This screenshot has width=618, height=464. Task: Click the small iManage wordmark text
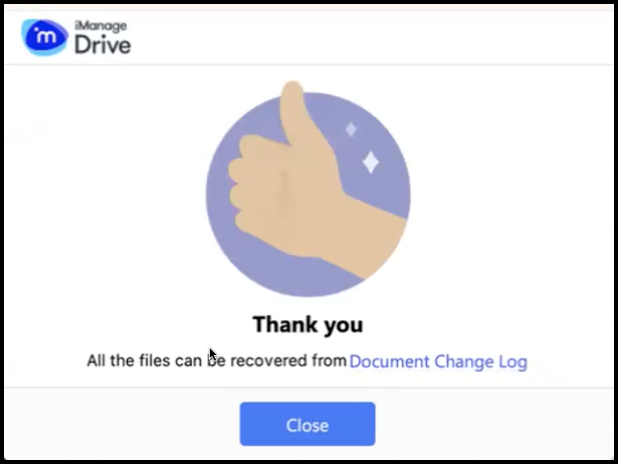(x=101, y=26)
